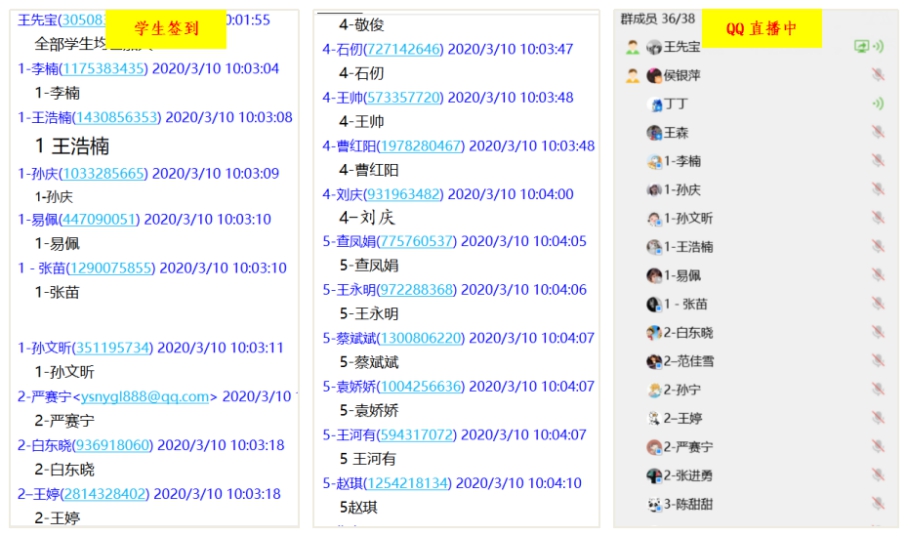Click the admin badge icon beside 侯银萍

click(632, 75)
